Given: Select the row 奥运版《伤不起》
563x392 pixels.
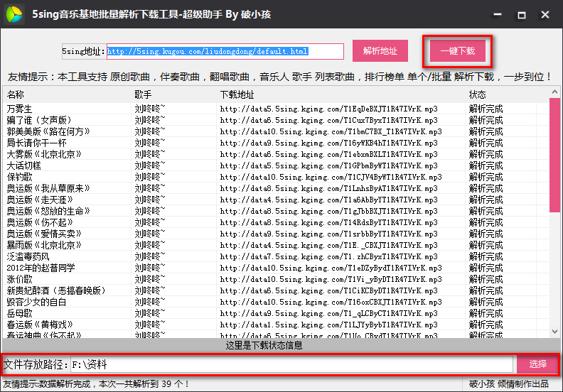Looking at the screenshot, I should click(x=276, y=222).
